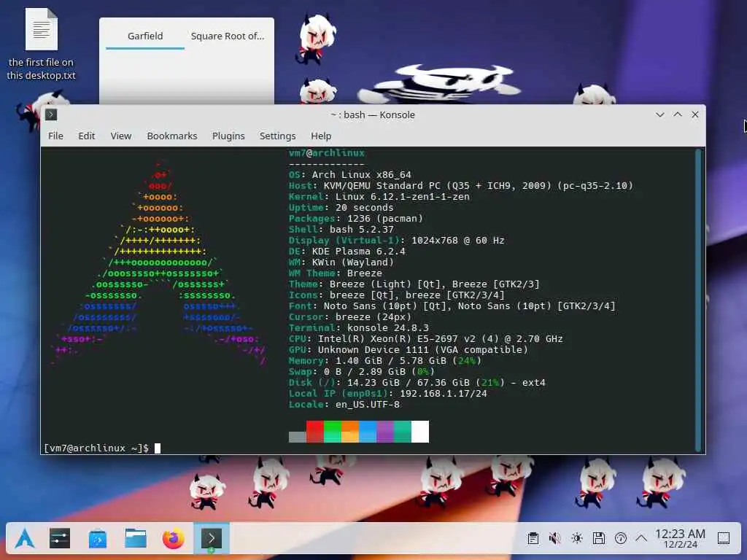The height and width of the screenshot is (560, 747).
Task: Click the memory text '1.40 GiB / 5.78 GiB'
Action: pyautogui.click(x=391, y=360)
